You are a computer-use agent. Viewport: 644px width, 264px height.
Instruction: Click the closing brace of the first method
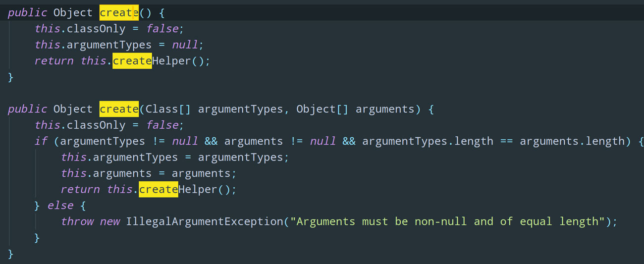(x=11, y=77)
